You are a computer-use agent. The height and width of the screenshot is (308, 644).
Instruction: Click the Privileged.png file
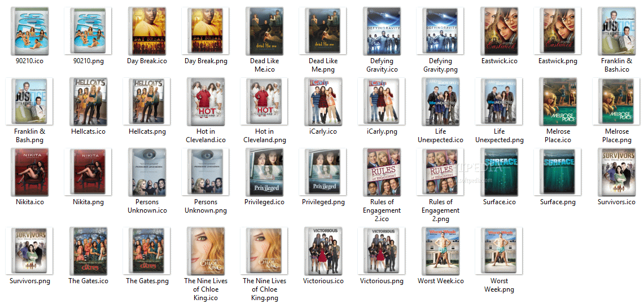[x=323, y=172]
